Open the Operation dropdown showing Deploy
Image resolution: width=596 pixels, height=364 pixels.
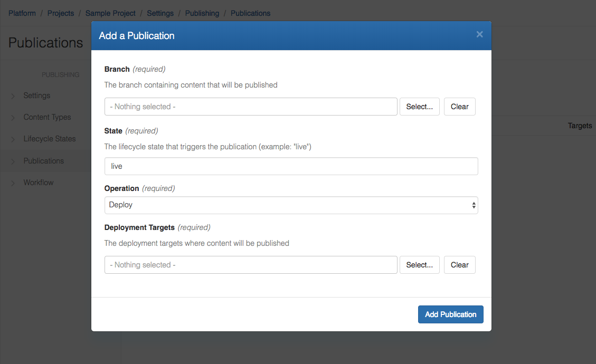pos(291,205)
